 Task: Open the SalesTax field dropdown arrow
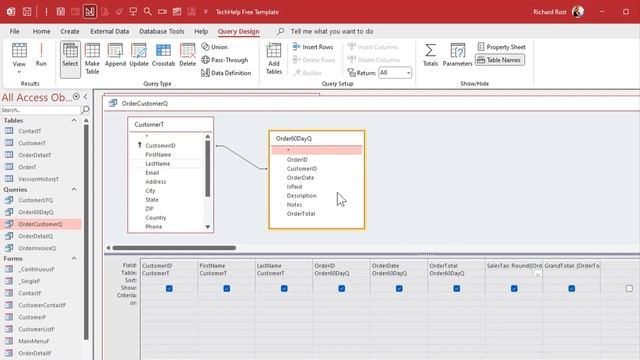(x=538, y=274)
